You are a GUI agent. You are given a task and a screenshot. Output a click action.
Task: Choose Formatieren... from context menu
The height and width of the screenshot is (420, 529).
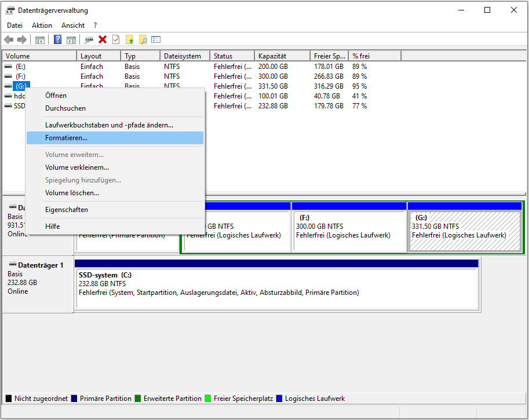pyautogui.click(x=66, y=138)
